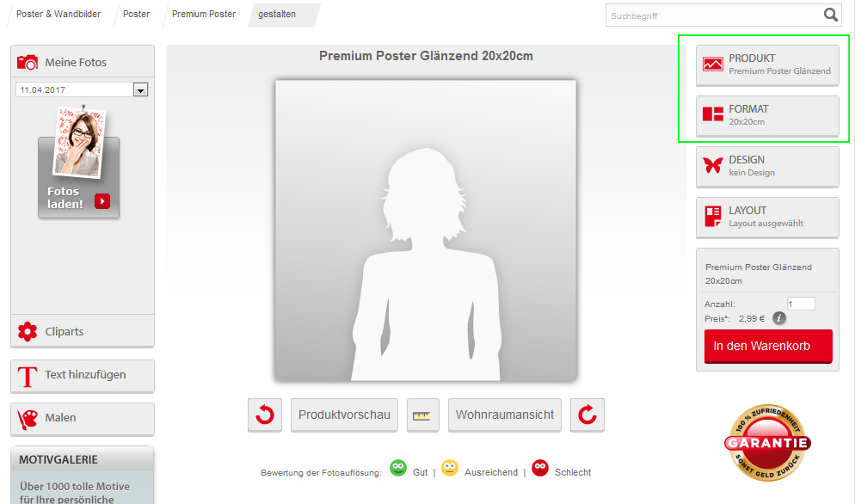855x504 pixels.
Task: Click 'Bewertung der Fotoauflösung:' label
Action: (x=321, y=472)
